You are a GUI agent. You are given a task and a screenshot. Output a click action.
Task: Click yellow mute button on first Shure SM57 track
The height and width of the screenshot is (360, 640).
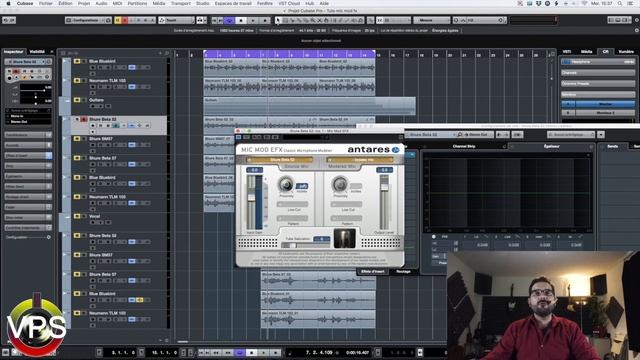pyautogui.click(x=77, y=139)
